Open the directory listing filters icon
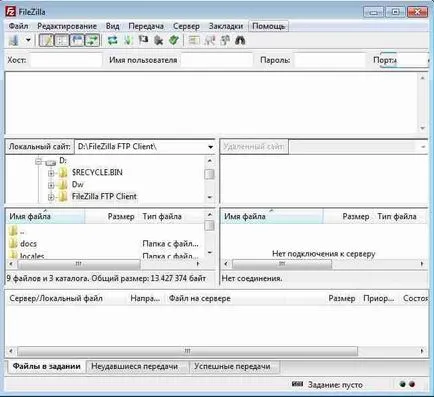The height and width of the screenshot is (397, 434). point(194,40)
